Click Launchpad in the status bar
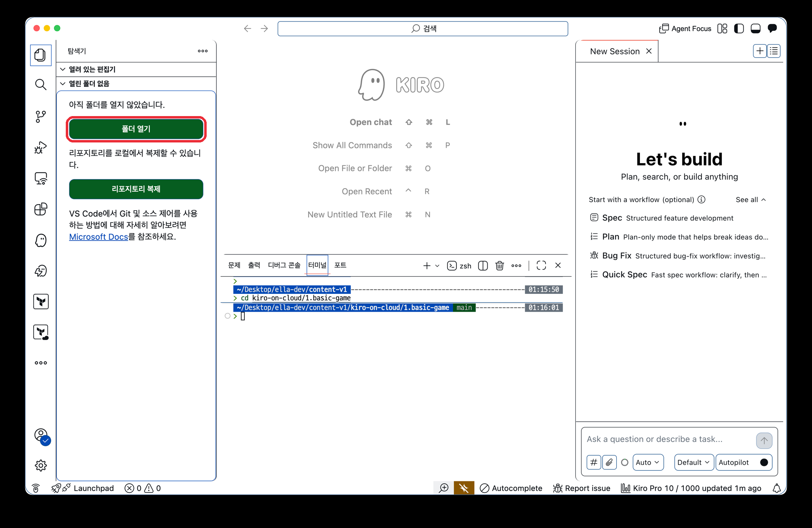Screen dimensions: 812x528 click(83, 488)
